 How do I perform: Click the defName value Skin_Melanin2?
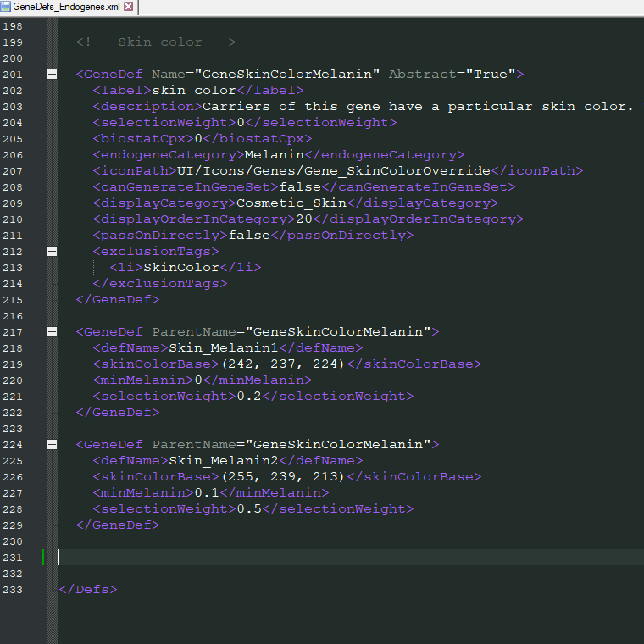click(x=224, y=461)
